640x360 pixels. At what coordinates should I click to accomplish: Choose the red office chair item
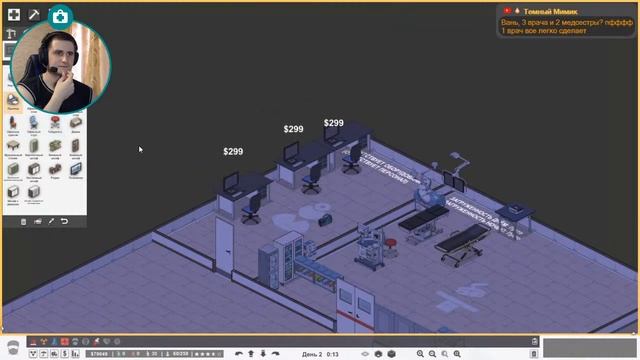click(13, 124)
